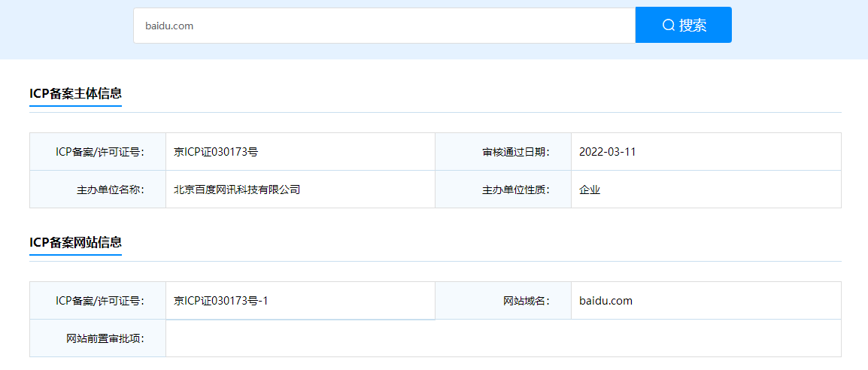Click the approval date 2022-03-11
Viewport: 868px width, 370px height.
pyautogui.click(x=607, y=152)
